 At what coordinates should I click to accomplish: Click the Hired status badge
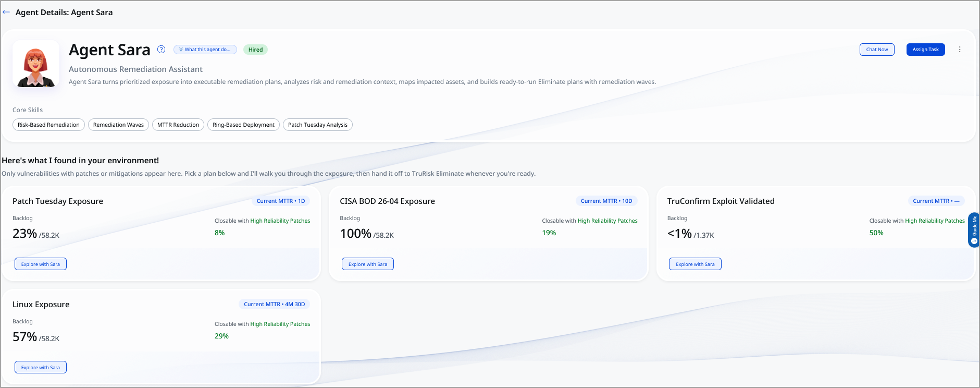click(x=255, y=50)
